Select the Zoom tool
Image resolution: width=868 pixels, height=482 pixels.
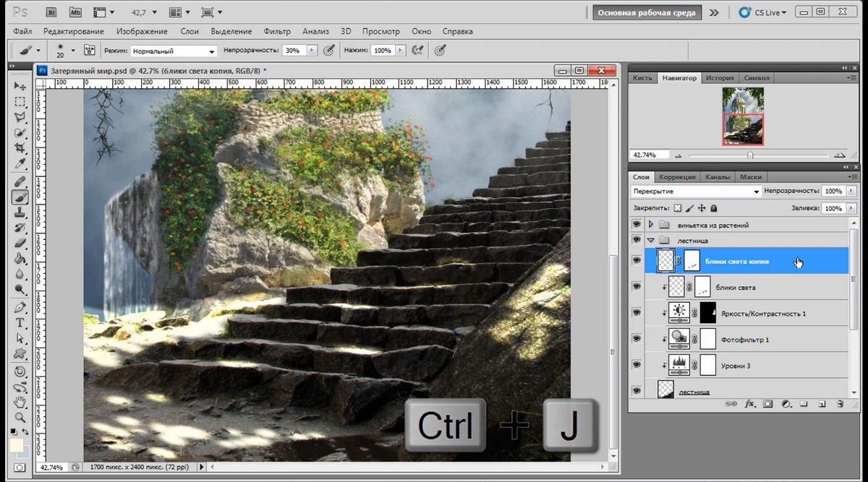coord(20,418)
